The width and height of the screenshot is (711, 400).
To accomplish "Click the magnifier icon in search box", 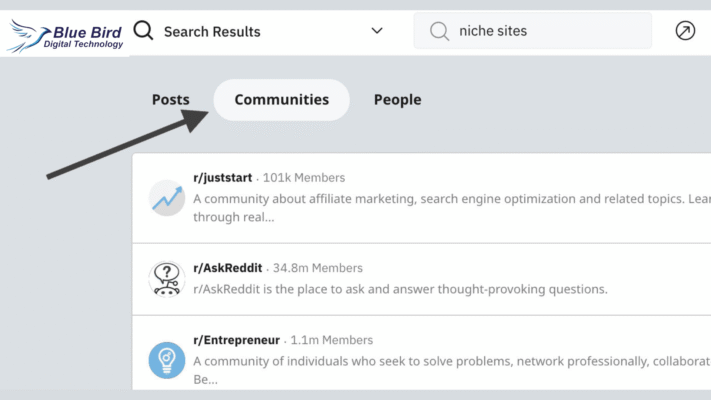I will [439, 31].
